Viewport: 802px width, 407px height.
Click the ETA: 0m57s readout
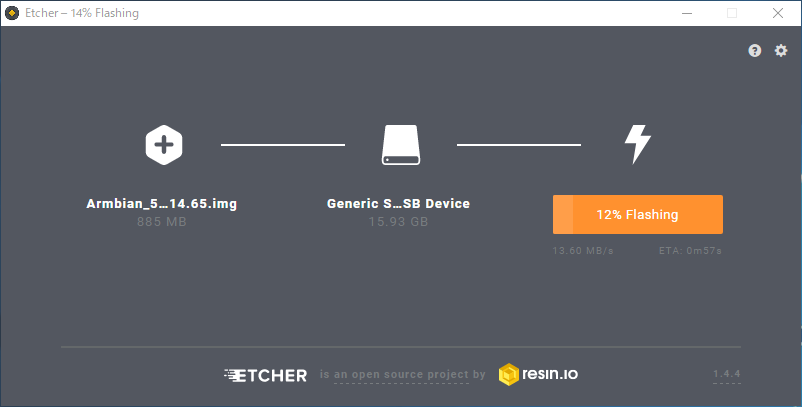(690, 251)
